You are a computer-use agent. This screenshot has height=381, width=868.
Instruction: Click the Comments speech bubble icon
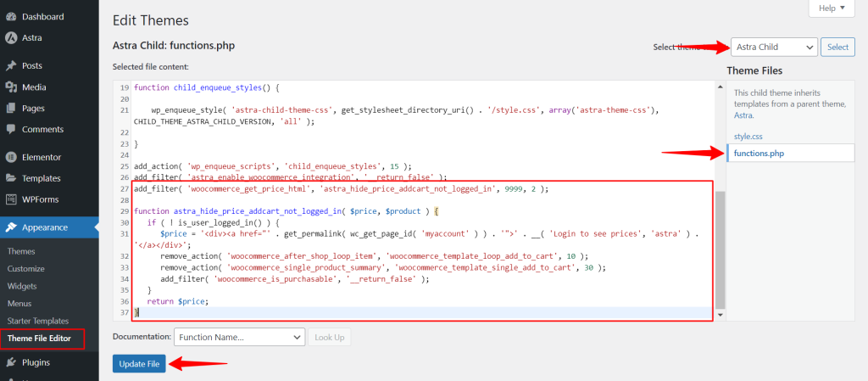coord(10,129)
